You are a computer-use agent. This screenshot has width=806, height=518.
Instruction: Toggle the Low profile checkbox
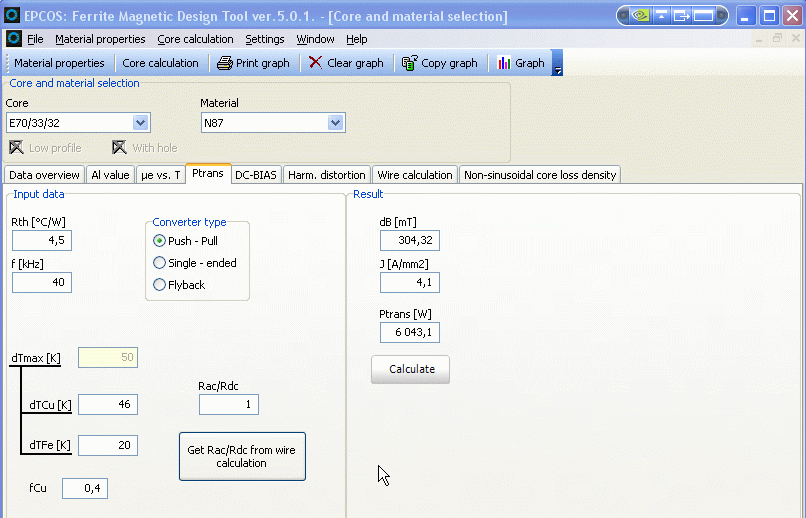point(16,148)
